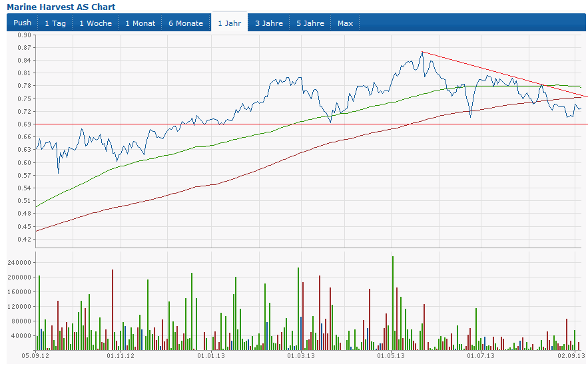Click the 0.90 price axis label

(24, 35)
